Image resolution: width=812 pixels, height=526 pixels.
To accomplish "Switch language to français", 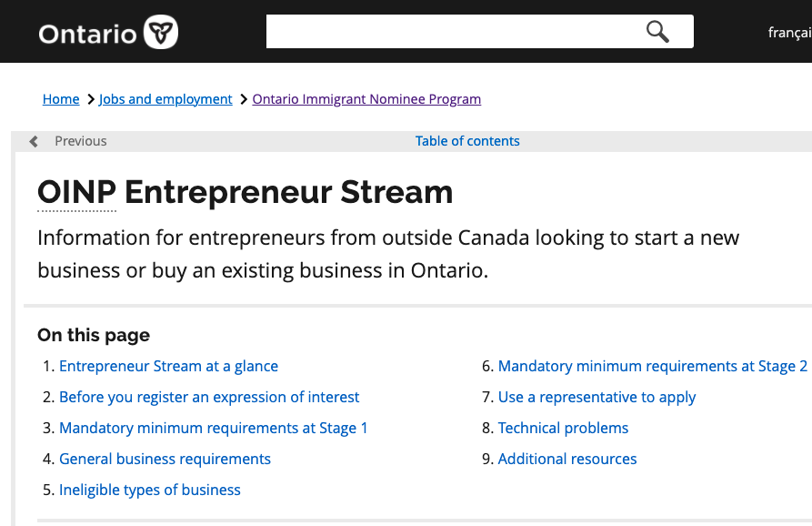I will point(790,33).
